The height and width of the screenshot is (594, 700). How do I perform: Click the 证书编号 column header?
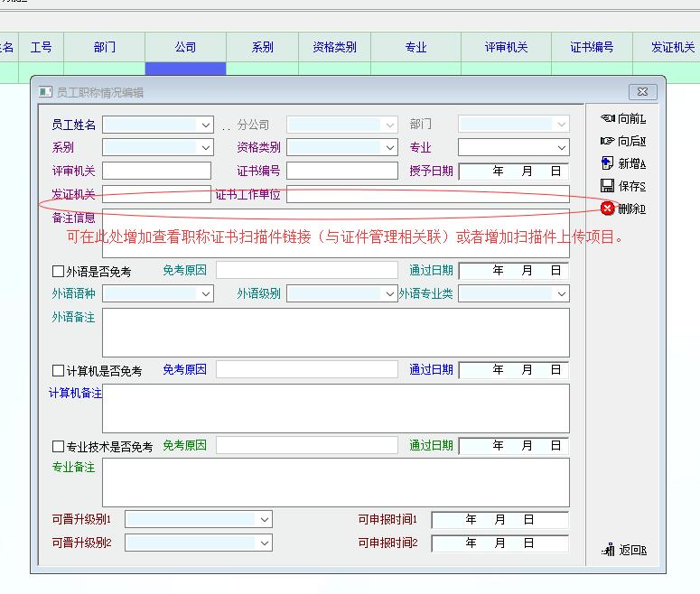click(592, 47)
